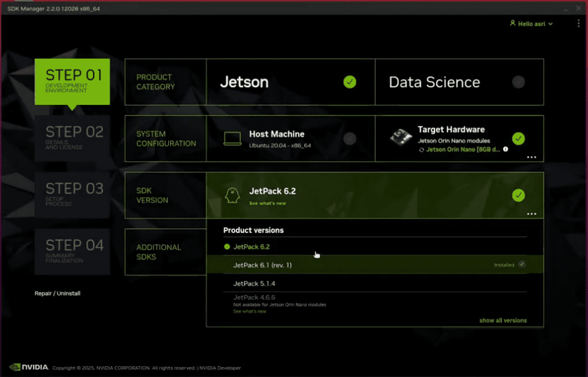Expand Target Hardware options via ellipsis

coord(532,157)
